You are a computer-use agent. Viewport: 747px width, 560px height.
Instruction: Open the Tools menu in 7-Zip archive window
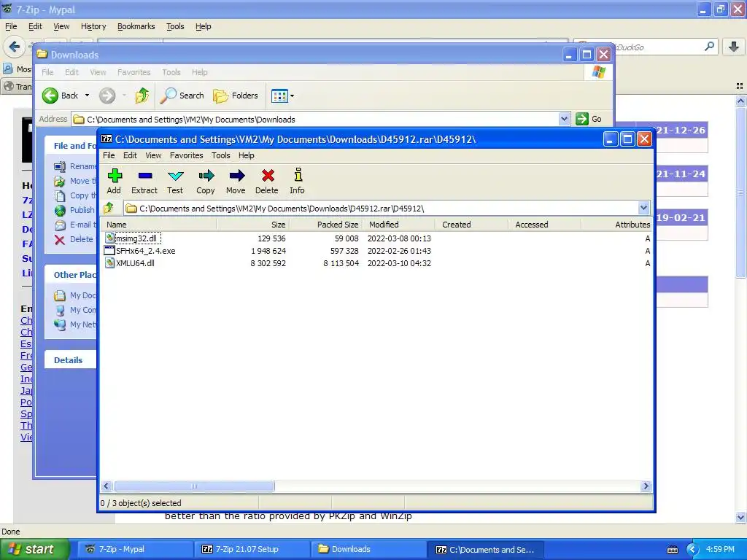coord(220,155)
